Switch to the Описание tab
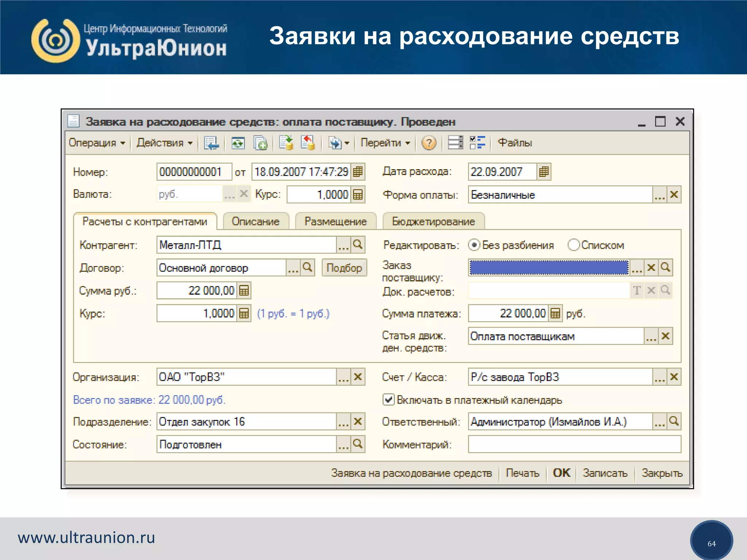The height and width of the screenshot is (560, 747). coord(256,221)
